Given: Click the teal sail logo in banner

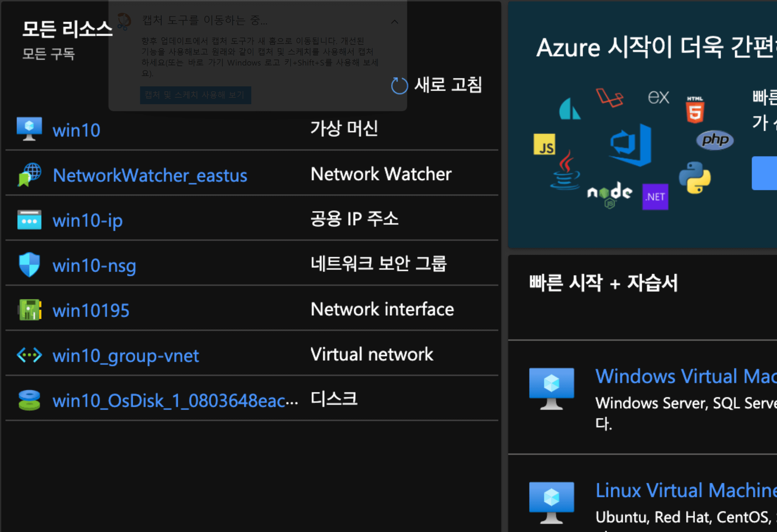Looking at the screenshot, I should tap(570, 108).
